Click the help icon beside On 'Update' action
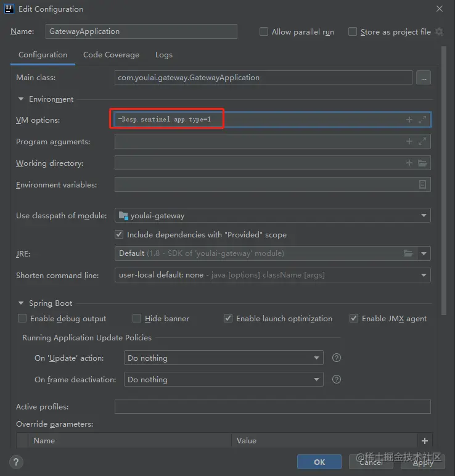The width and height of the screenshot is (455, 476). [x=336, y=358]
